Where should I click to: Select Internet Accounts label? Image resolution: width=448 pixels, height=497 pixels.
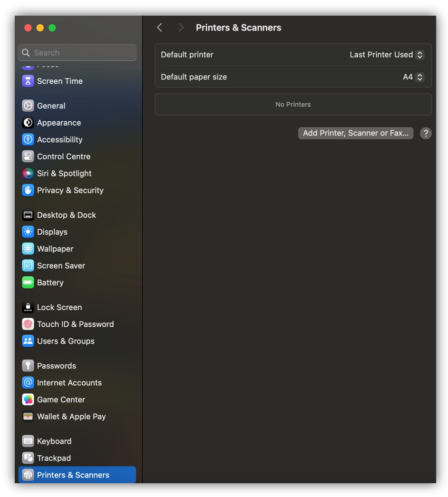[69, 382]
